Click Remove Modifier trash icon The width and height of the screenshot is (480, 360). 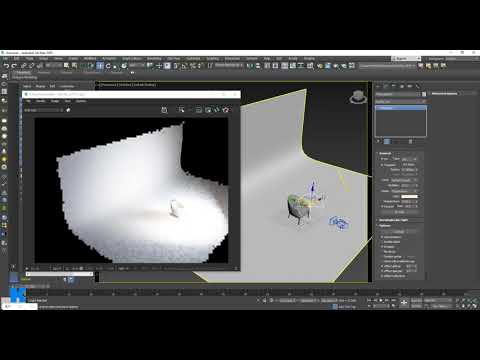click(410, 141)
